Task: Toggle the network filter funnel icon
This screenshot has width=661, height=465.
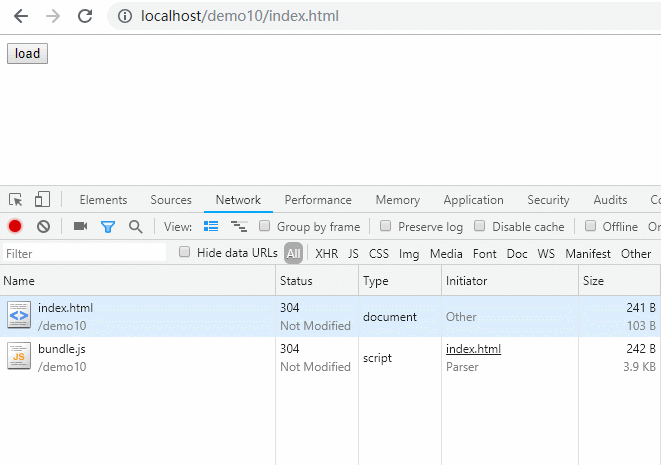Action: click(x=108, y=227)
